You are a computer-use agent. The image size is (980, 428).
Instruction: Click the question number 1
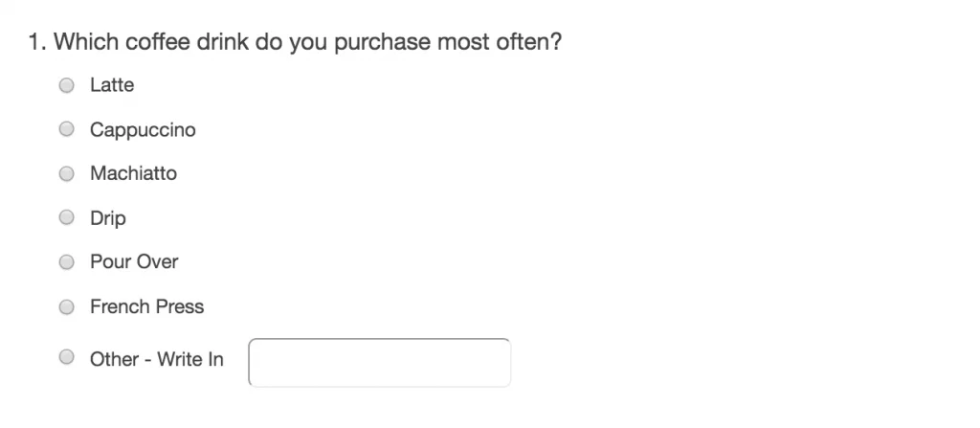point(35,43)
